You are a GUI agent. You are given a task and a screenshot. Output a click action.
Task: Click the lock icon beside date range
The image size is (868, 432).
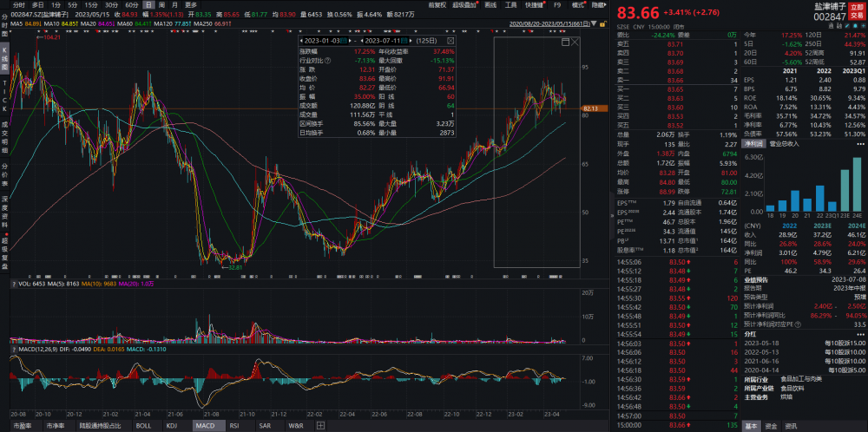pos(603,23)
